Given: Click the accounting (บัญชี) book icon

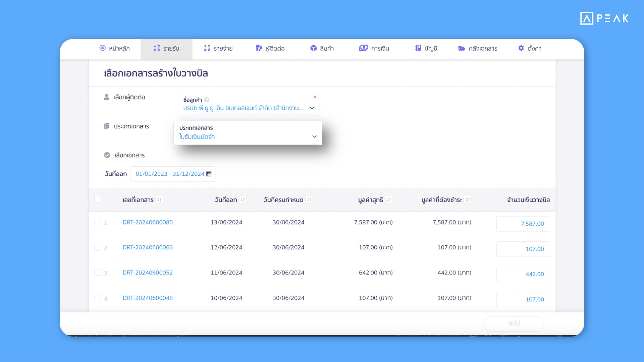Looking at the screenshot, I should [x=418, y=48].
